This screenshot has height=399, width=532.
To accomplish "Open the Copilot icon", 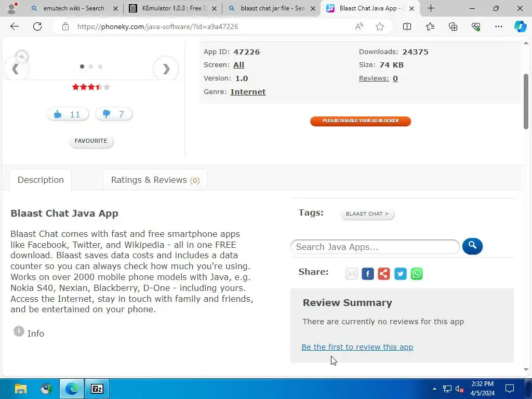I will tap(520, 26).
